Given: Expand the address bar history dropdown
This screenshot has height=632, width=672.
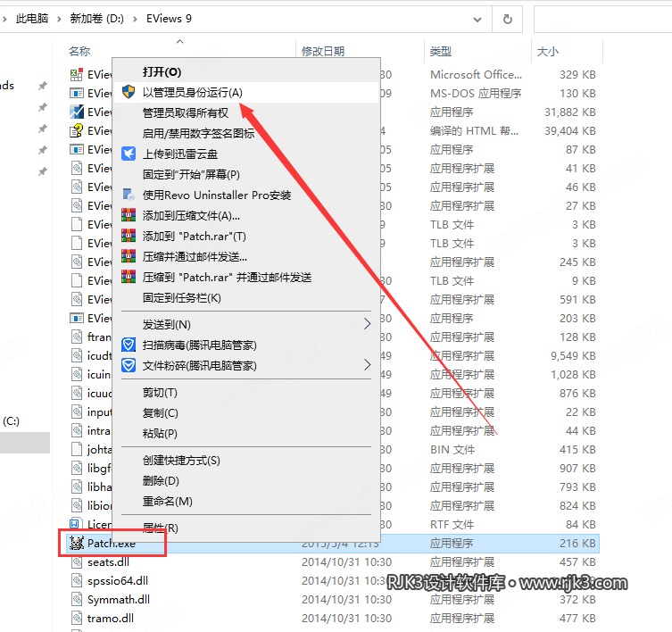Looking at the screenshot, I should [x=477, y=20].
